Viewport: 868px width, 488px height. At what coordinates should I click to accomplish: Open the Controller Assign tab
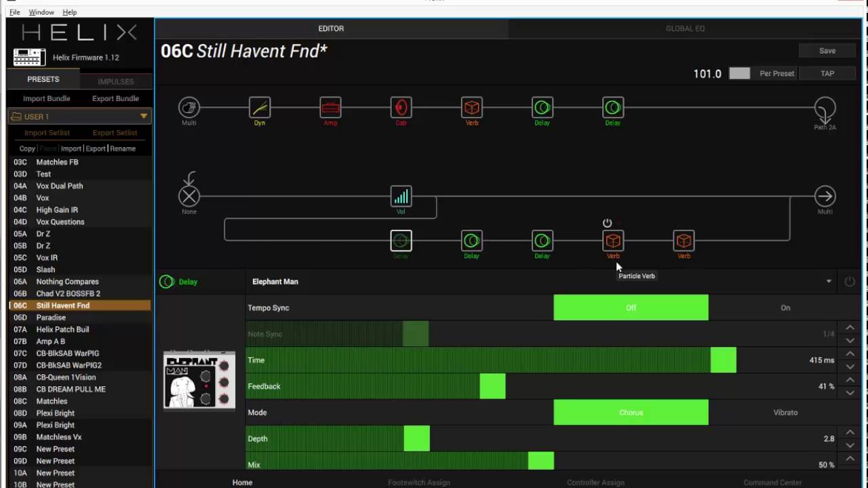tap(595, 483)
